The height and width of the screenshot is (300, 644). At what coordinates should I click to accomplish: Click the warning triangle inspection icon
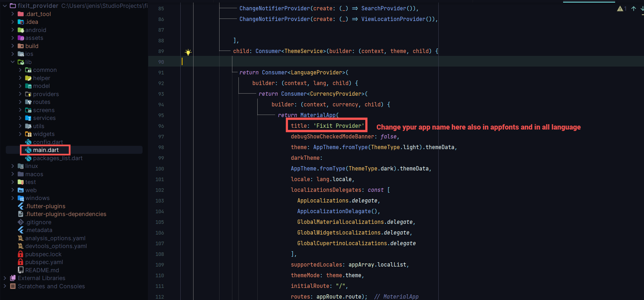click(x=620, y=9)
